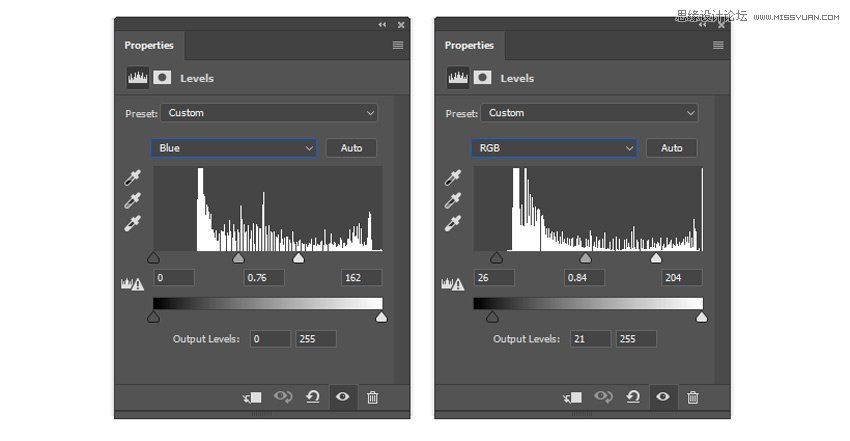Viewport: 850px width, 441px height.
Task: Click the Auto button in the RGB panel
Action: coord(672,148)
